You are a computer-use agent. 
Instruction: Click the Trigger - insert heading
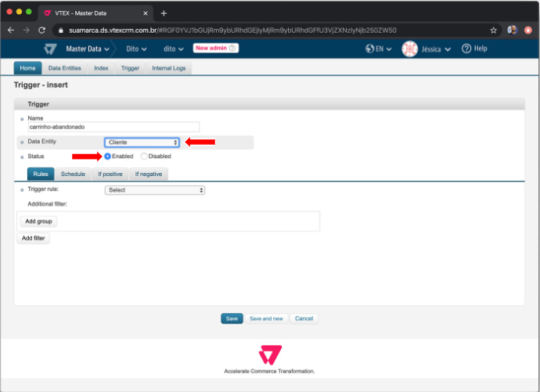41,85
